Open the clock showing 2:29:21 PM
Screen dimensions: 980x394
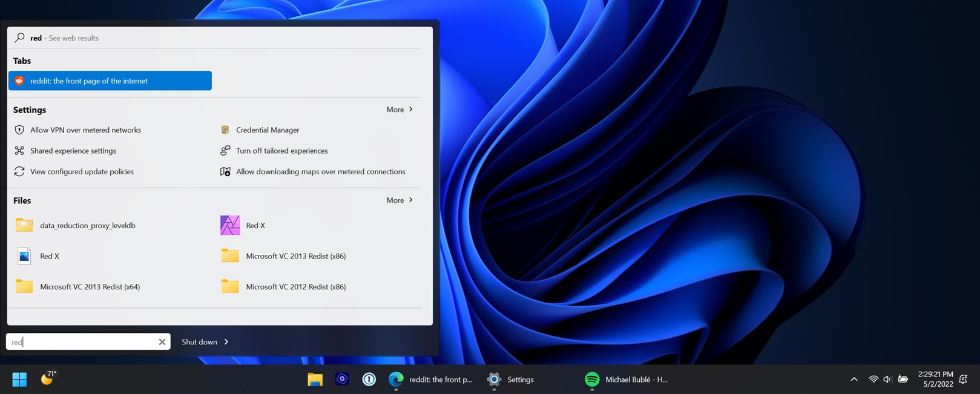tap(936, 379)
